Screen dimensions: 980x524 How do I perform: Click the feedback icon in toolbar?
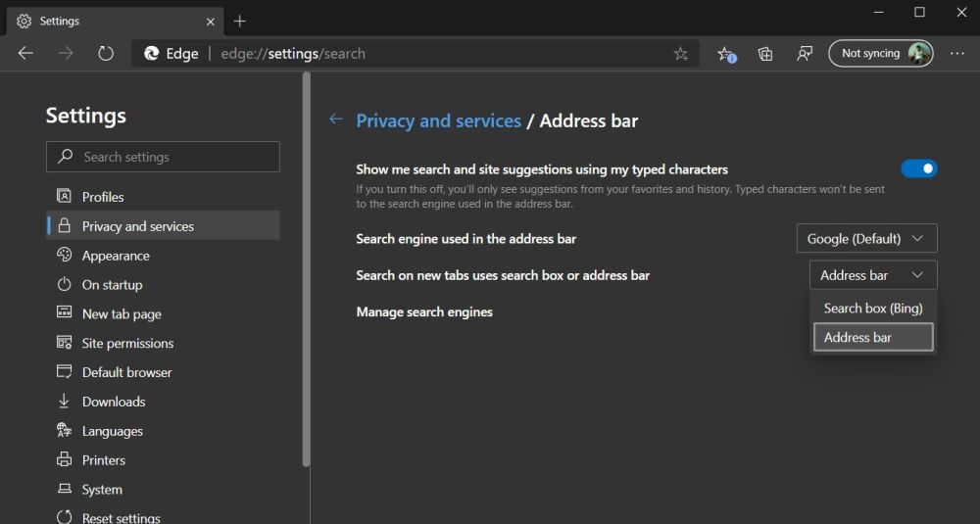(x=805, y=54)
